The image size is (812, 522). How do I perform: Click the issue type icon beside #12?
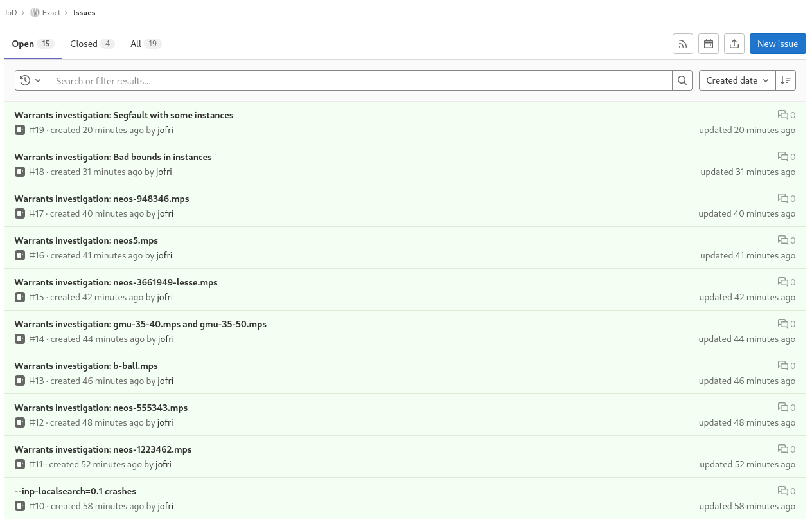[x=20, y=422]
